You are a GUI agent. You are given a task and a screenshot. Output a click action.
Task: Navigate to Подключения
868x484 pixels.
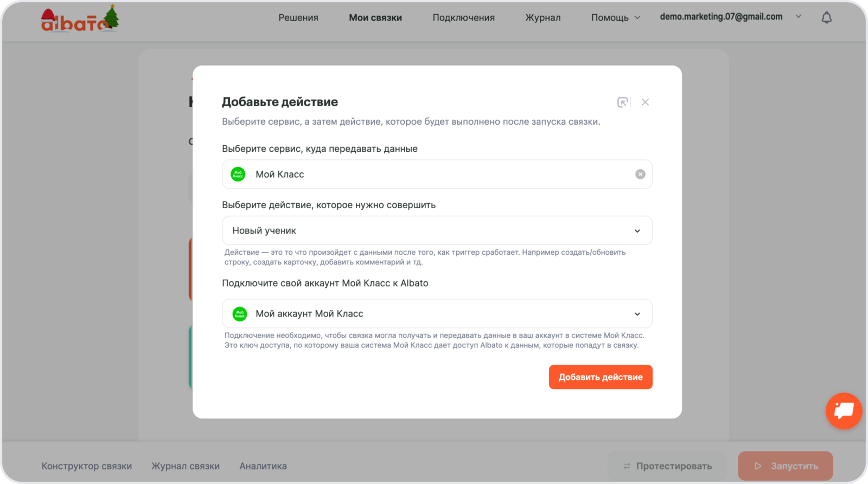463,17
